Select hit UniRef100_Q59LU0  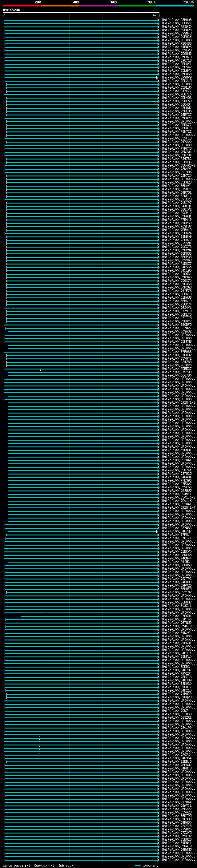tap(177, 88)
